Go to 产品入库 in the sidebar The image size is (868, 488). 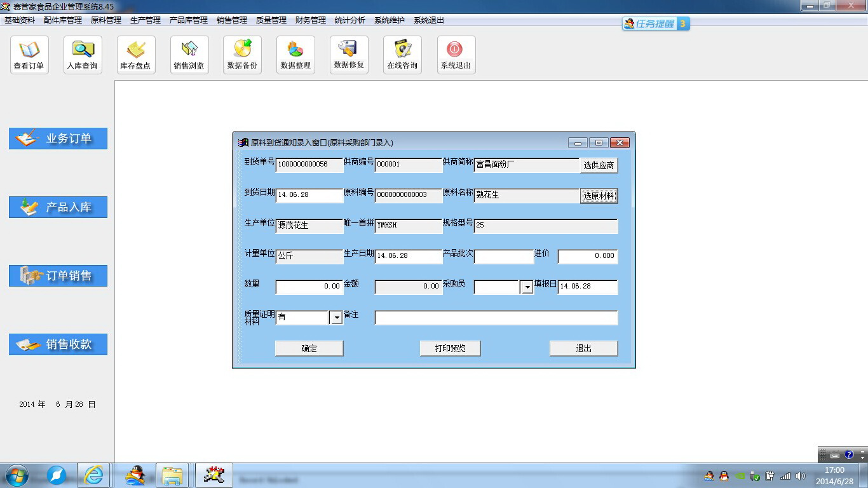pos(58,207)
